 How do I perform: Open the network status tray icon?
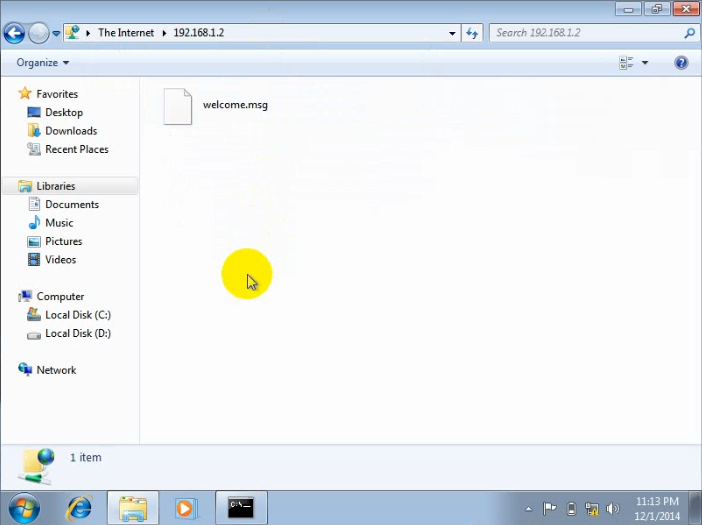[x=592, y=509]
